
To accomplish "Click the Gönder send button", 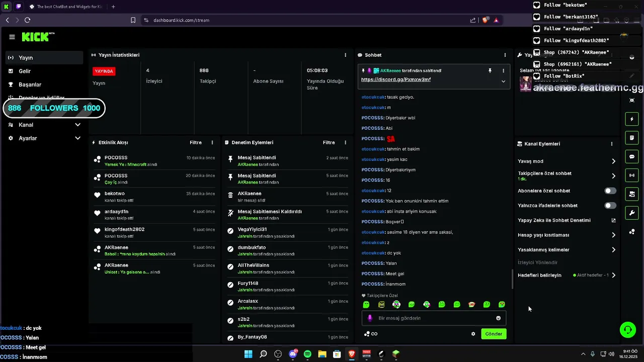I will click(x=494, y=334).
